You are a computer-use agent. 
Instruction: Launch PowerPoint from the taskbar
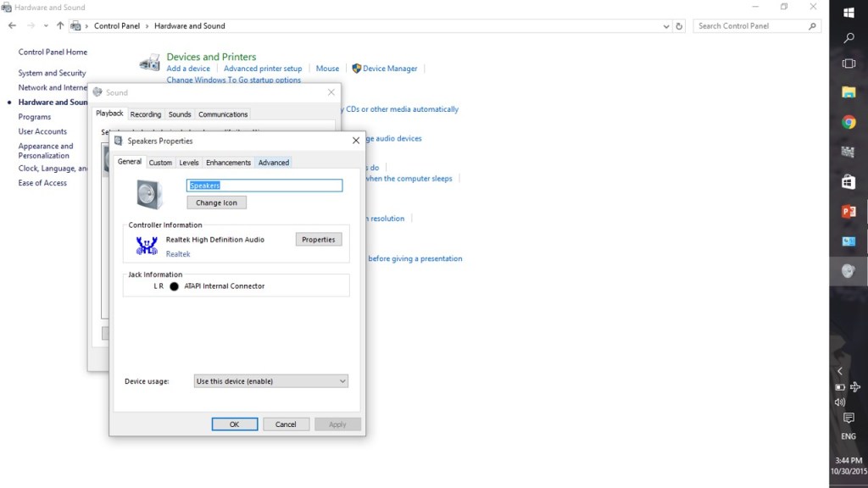point(848,212)
